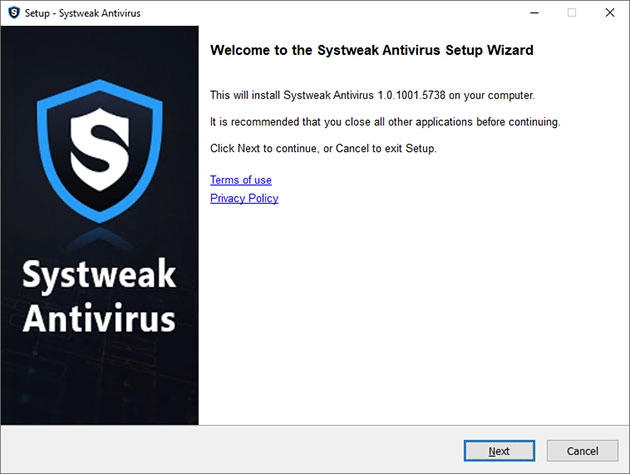
Task: Open the Terms of use link
Action: [x=240, y=180]
